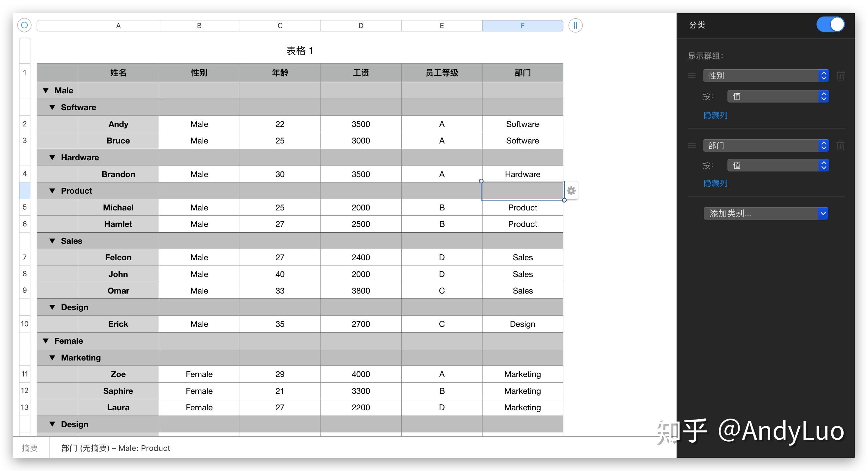Open the 添加类别 dropdown
Screen dimensions: 868x471
tap(766, 213)
